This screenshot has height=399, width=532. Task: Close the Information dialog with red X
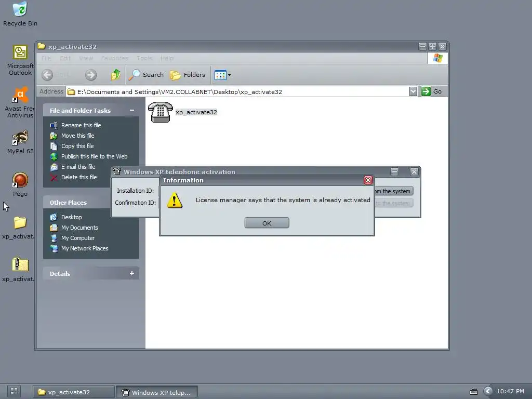368,180
